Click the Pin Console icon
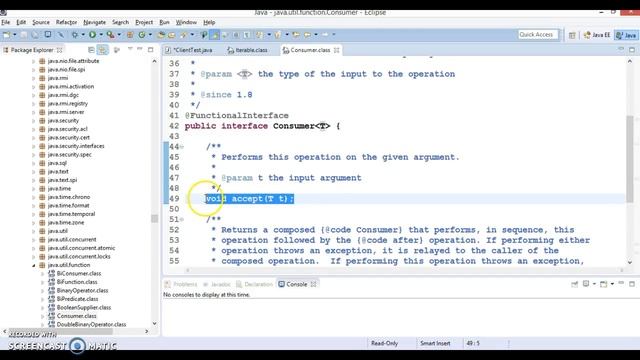 [x=575, y=284]
